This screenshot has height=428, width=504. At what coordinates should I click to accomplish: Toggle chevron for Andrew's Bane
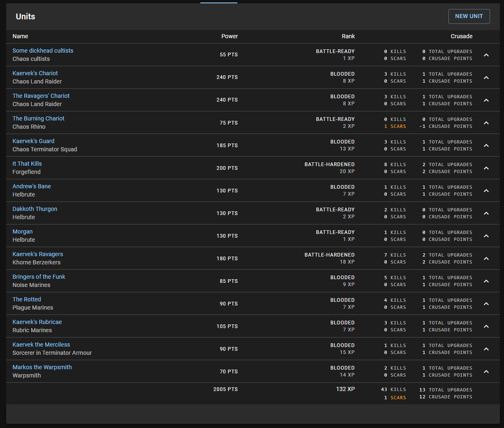point(486,191)
